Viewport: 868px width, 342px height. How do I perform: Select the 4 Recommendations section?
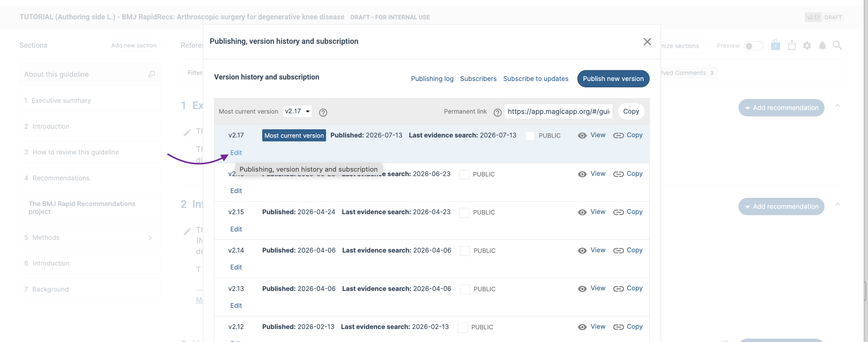(x=90, y=178)
